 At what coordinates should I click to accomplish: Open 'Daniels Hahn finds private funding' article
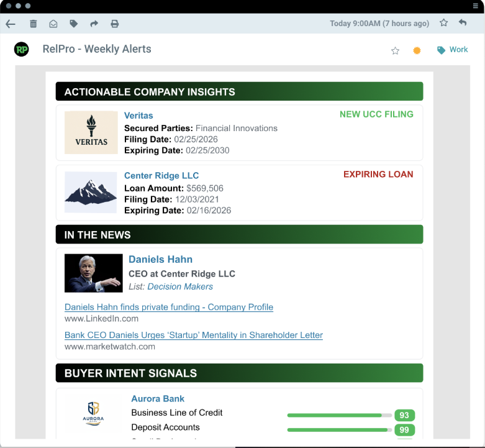(169, 307)
